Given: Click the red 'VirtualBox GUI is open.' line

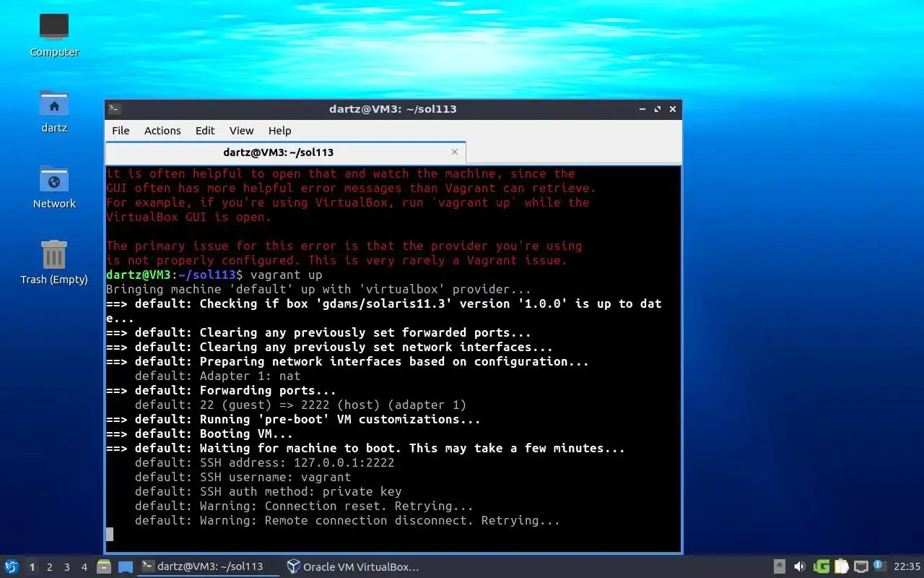Looking at the screenshot, I should (188, 217).
